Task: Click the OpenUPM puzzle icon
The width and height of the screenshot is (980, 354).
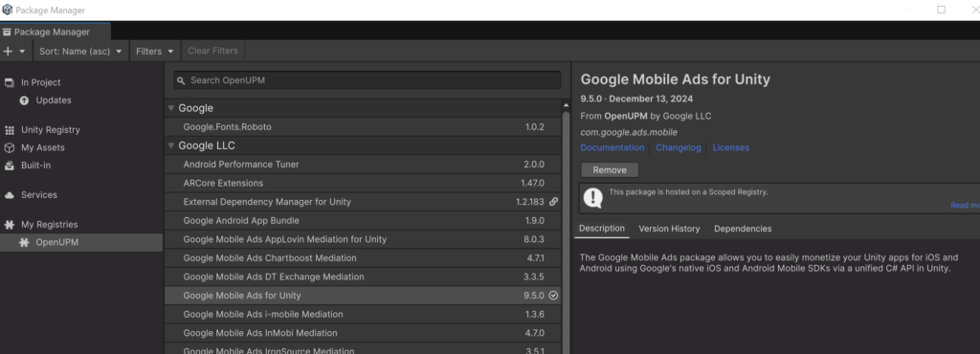Action: click(24, 242)
